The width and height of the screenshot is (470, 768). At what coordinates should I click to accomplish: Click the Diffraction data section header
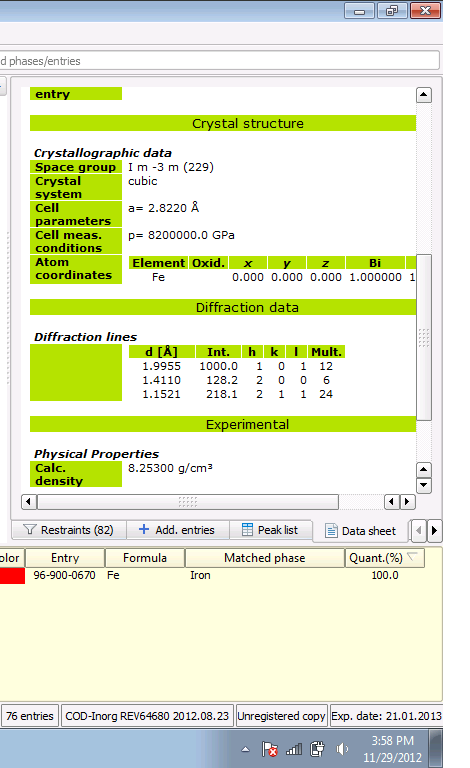(223, 308)
